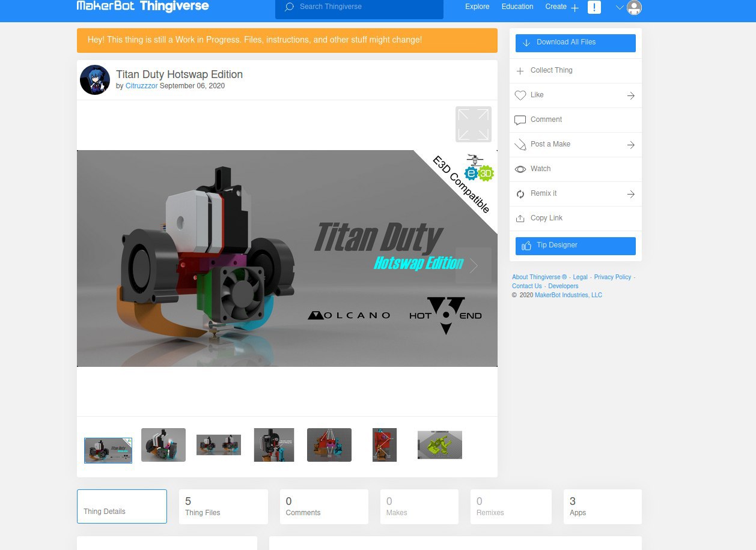756x550 pixels.
Task: Click the MakerBot Thingiverse logo
Action: [x=143, y=7]
